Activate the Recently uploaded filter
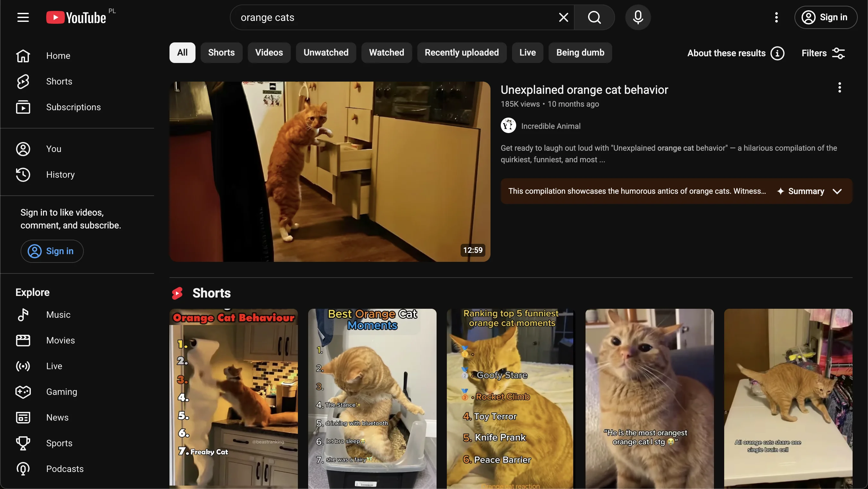The height and width of the screenshot is (489, 868). [x=462, y=53]
